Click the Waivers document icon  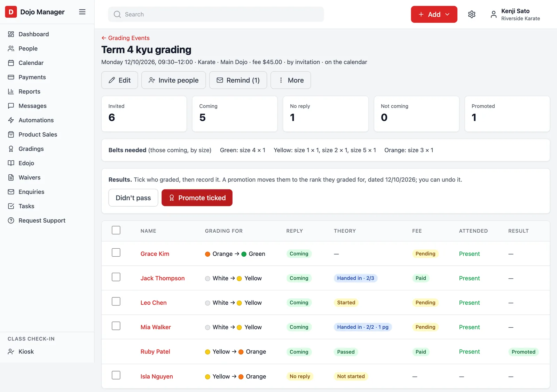pyautogui.click(x=11, y=177)
